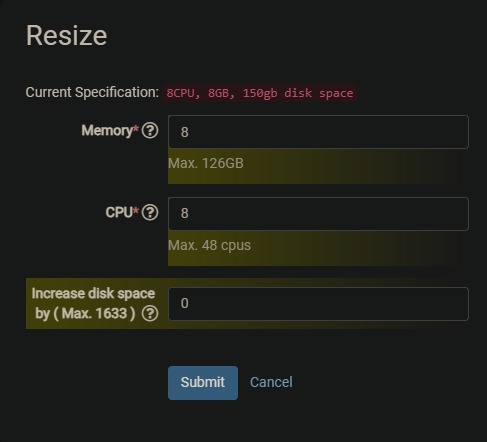Cancel the resize dialog
Screen dimensions: 487x442
click(271, 382)
